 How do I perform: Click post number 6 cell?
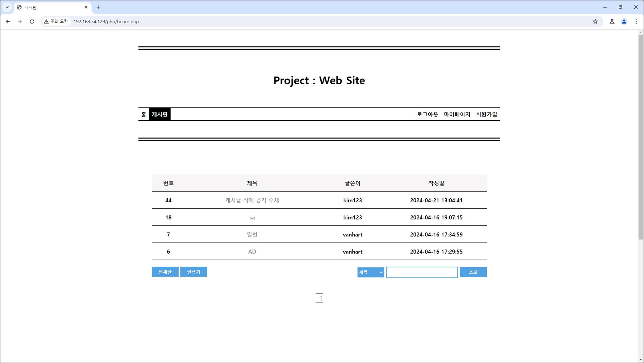[x=168, y=252]
